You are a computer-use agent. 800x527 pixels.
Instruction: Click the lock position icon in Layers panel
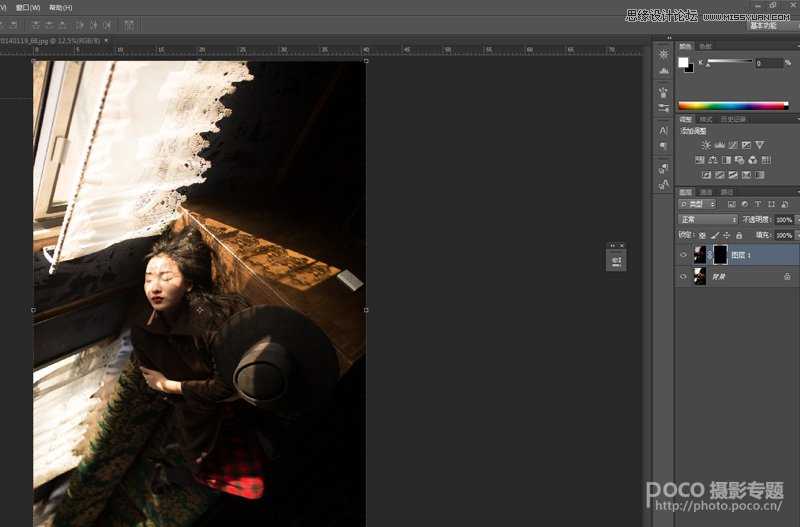click(x=726, y=235)
